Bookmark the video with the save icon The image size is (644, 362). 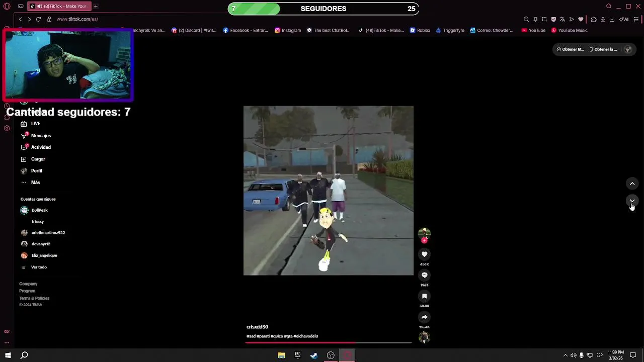424,296
